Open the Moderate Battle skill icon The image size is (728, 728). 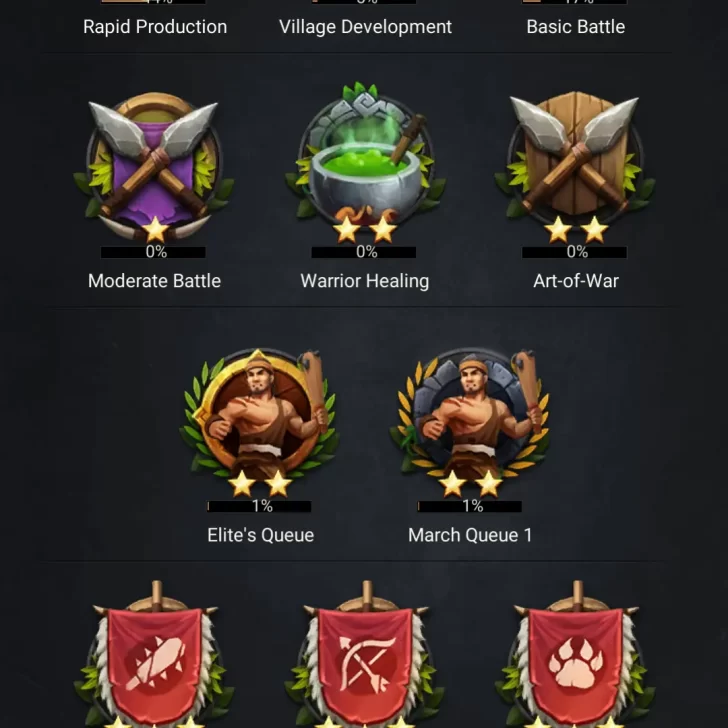(154, 167)
